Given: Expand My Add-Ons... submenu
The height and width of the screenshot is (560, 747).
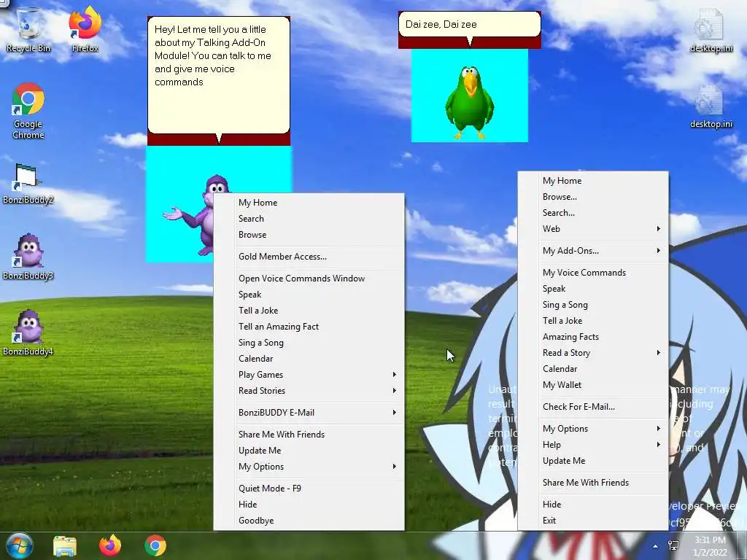Looking at the screenshot, I should coord(593,251).
